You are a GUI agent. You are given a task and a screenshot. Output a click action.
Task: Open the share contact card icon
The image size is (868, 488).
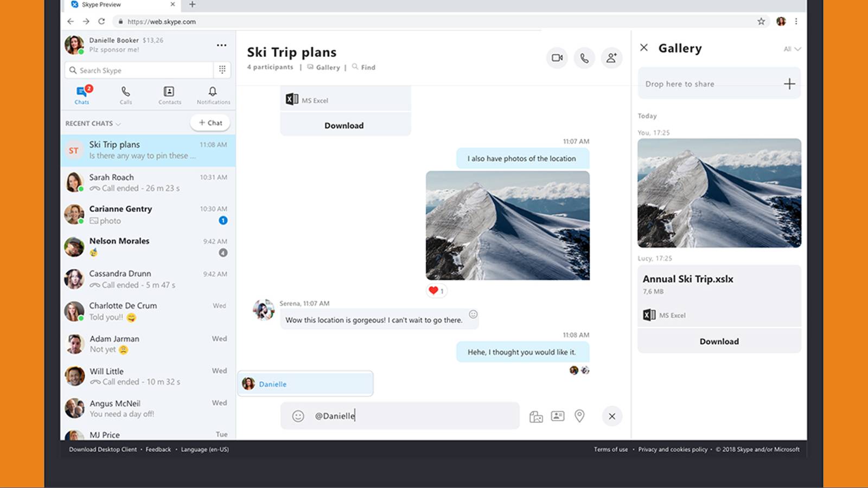[558, 416]
